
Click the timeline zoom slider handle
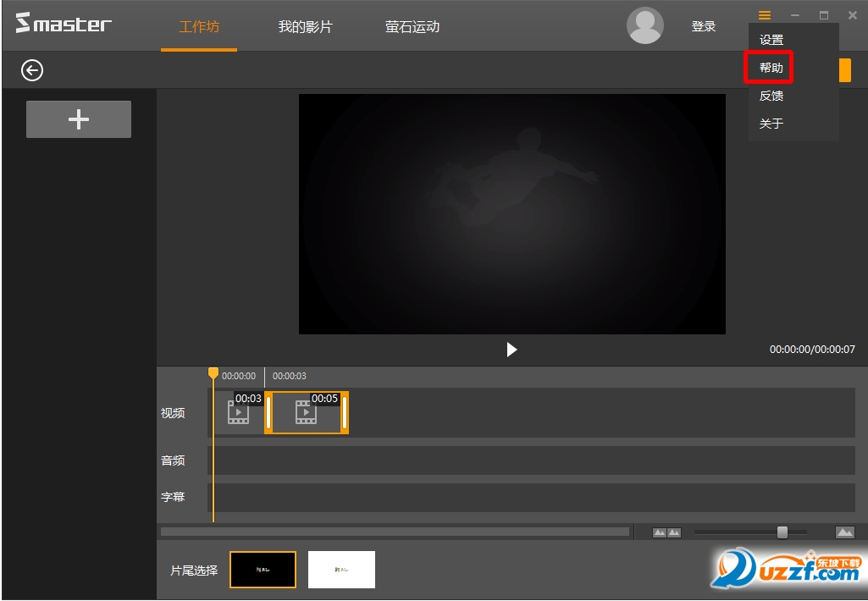(x=782, y=532)
